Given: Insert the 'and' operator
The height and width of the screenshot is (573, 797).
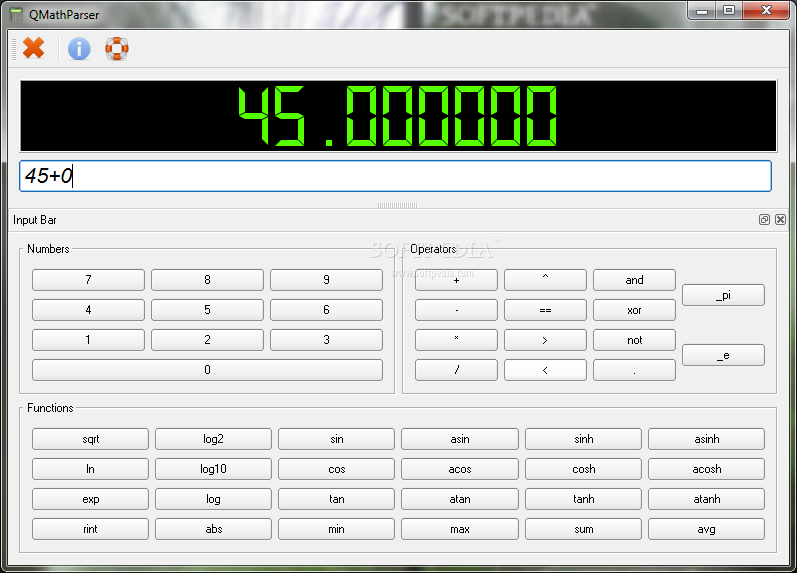Looking at the screenshot, I should click(x=634, y=280).
